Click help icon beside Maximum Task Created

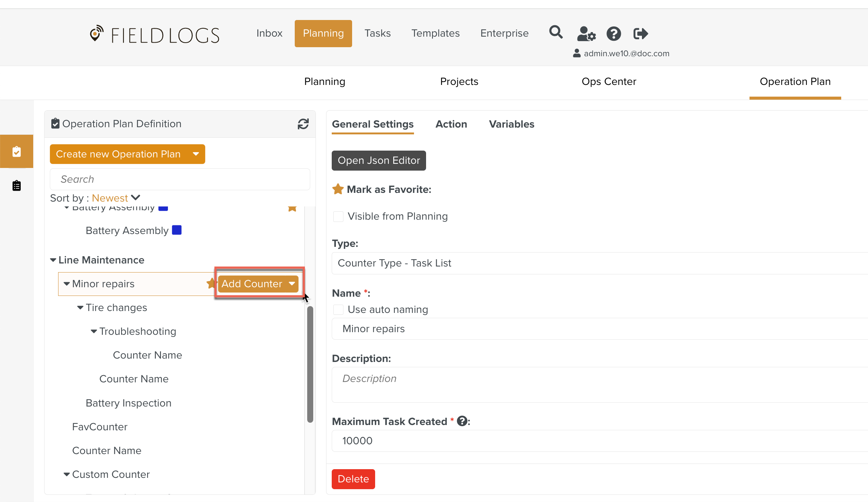pos(462,421)
